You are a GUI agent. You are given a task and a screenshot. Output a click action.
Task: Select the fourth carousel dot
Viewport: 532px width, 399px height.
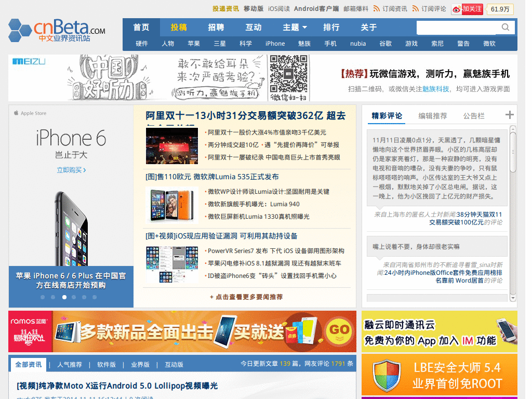point(74,297)
